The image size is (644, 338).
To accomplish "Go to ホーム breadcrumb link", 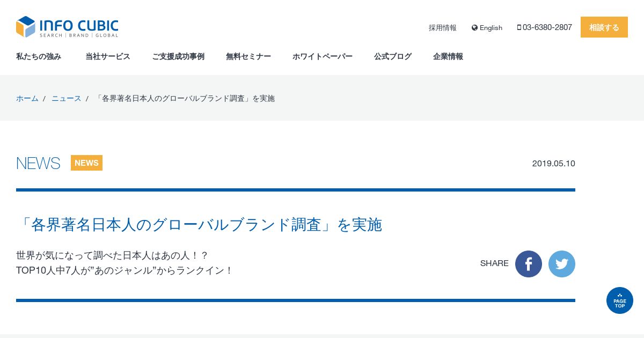I will point(27,98).
